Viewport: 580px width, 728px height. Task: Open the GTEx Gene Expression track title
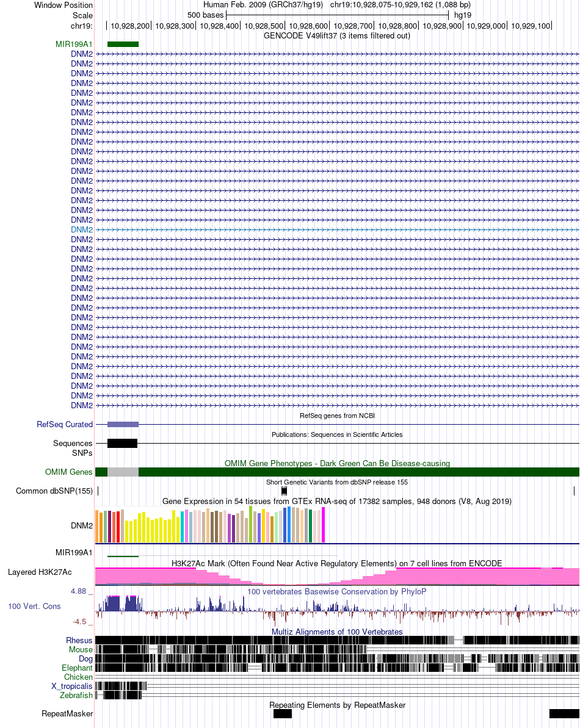pyautogui.click(x=337, y=502)
